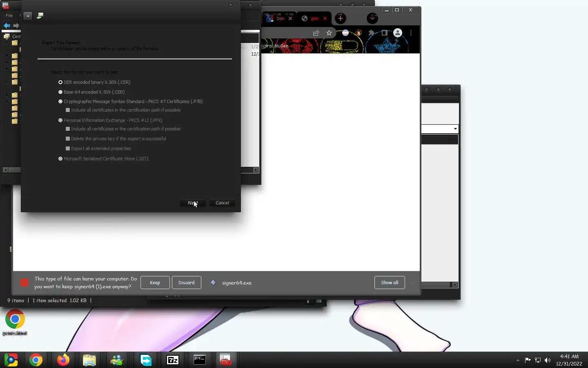Collapse the first certificate store tree folder

click(x=7, y=43)
